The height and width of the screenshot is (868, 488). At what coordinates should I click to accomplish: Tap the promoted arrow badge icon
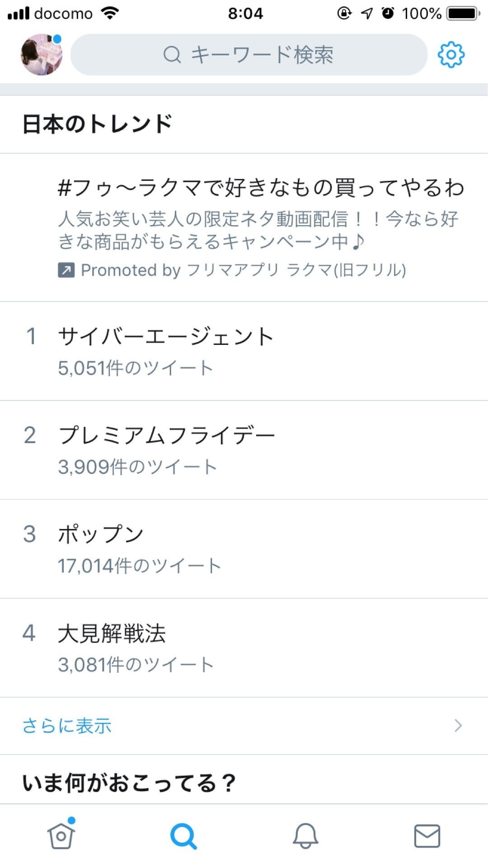[66, 270]
